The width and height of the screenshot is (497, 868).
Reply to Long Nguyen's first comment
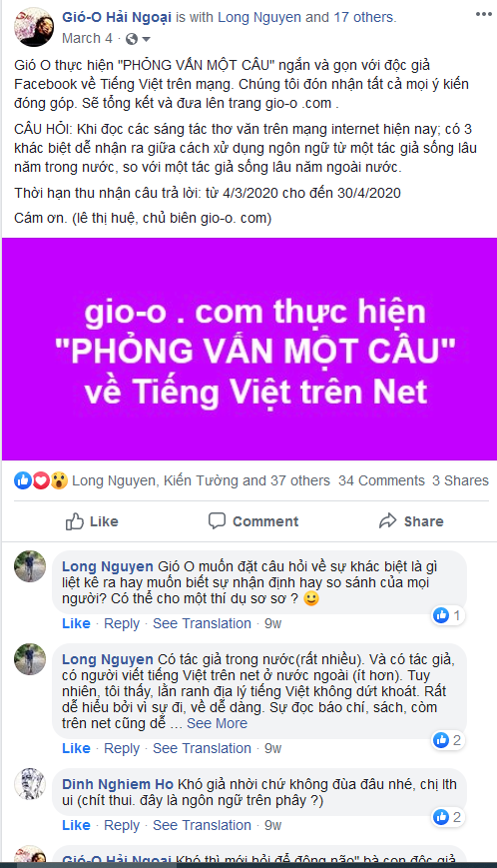click(x=122, y=623)
